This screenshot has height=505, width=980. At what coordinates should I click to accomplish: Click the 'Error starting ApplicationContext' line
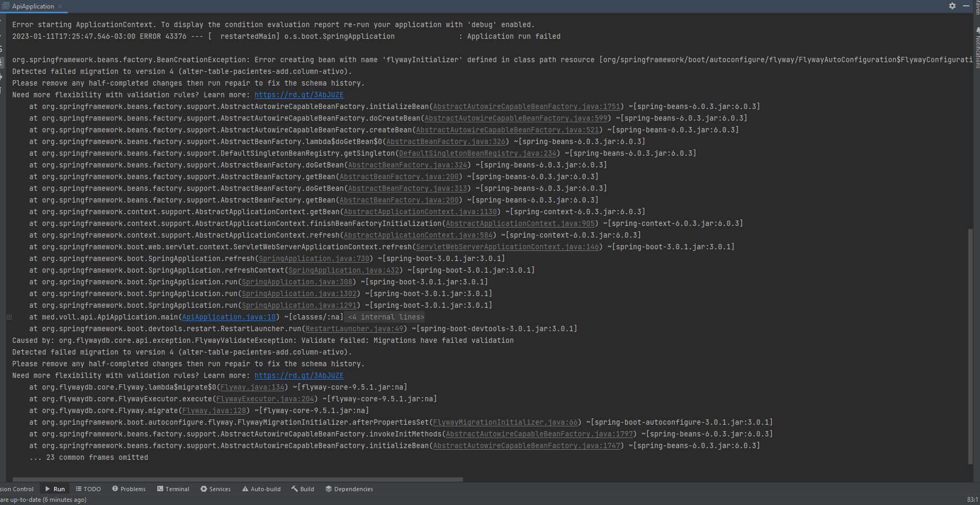click(x=274, y=24)
